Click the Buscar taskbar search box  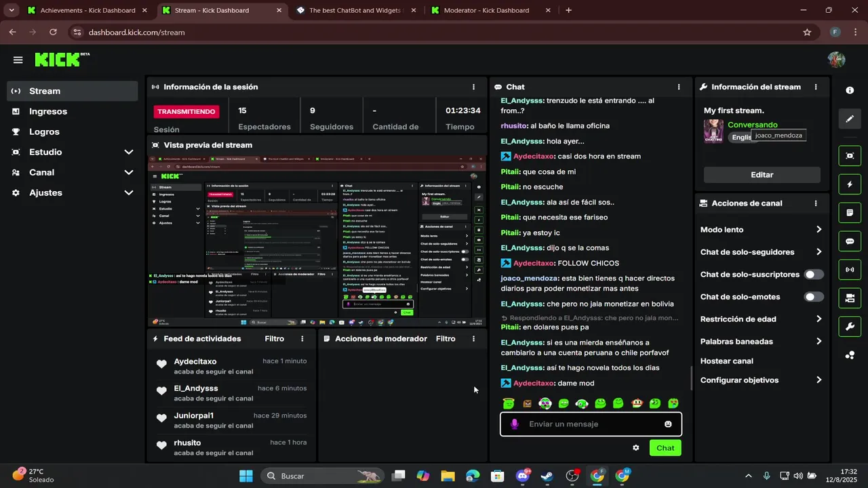coord(323,476)
